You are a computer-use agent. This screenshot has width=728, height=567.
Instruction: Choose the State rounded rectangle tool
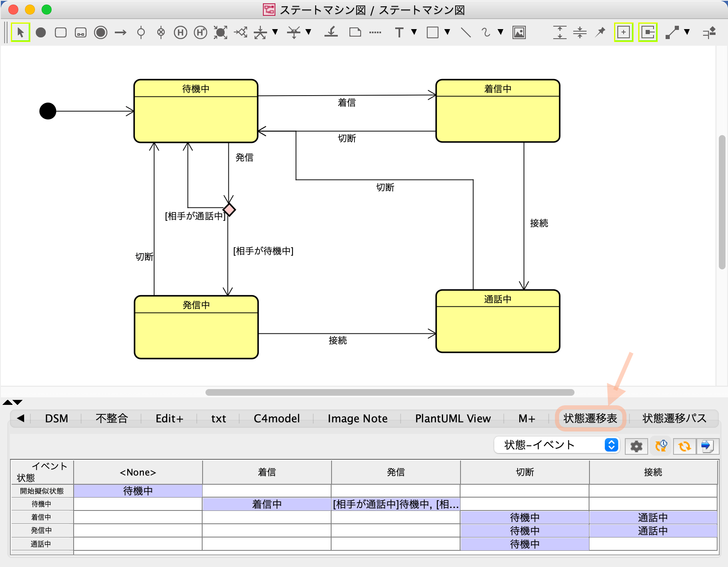[x=61, y=32]
